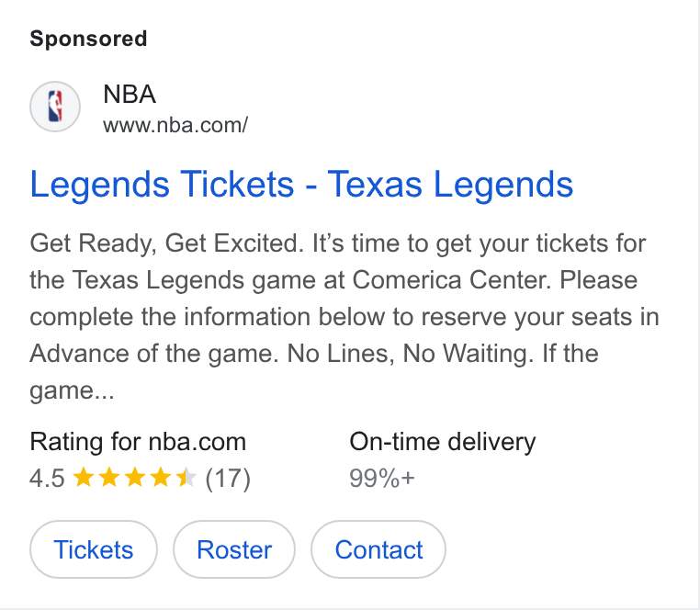This screenshot has height=610, width=700.
Task: Click the Sponsored label
Action: 88,39
